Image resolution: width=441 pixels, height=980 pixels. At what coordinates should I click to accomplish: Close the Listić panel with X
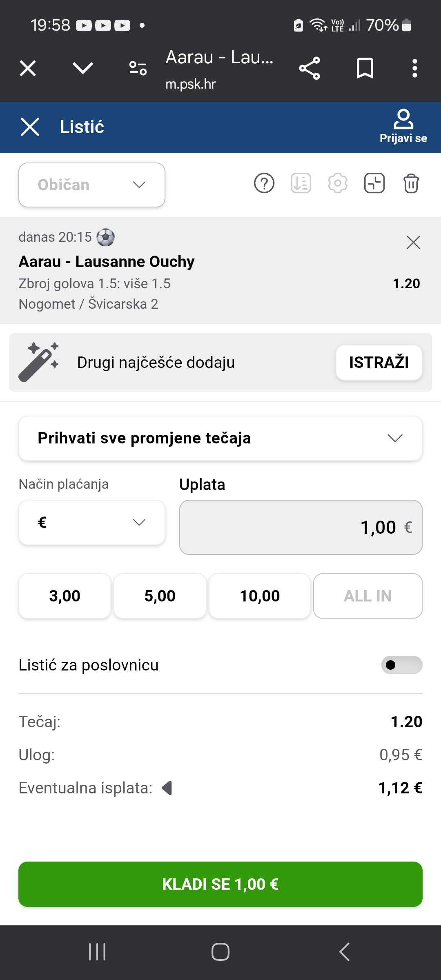click(x=30, y=127)
